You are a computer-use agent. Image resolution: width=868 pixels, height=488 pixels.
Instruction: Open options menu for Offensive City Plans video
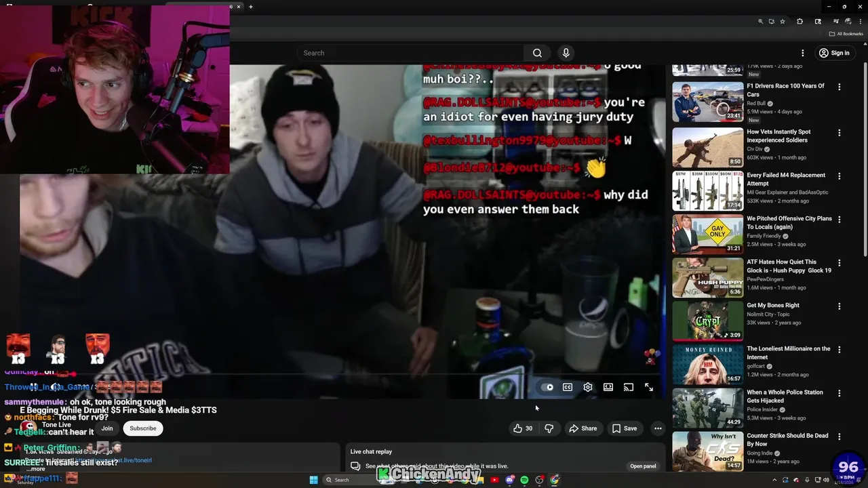[840, 220]
